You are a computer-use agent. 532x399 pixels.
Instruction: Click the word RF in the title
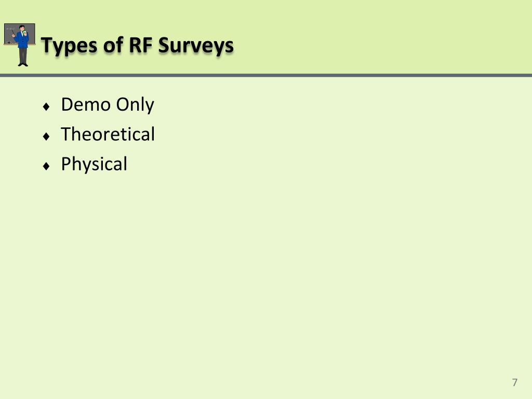(140, 45)
